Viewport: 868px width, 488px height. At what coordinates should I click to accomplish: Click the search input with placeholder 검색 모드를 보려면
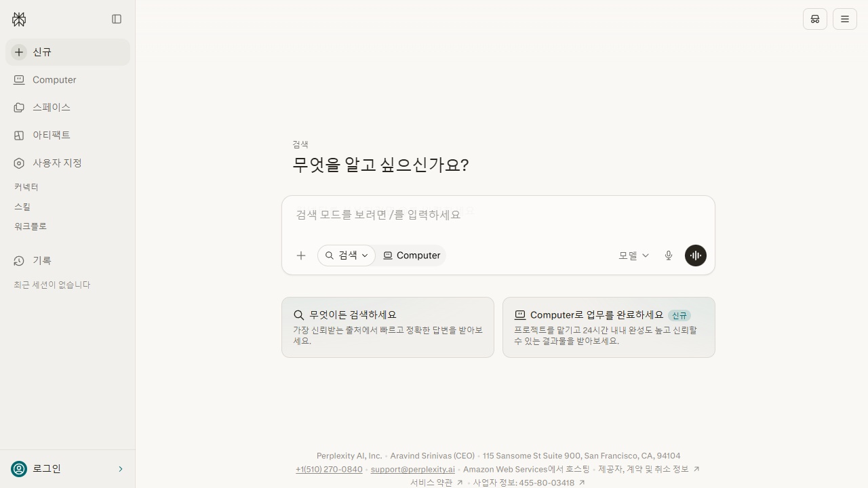[498, 215]
